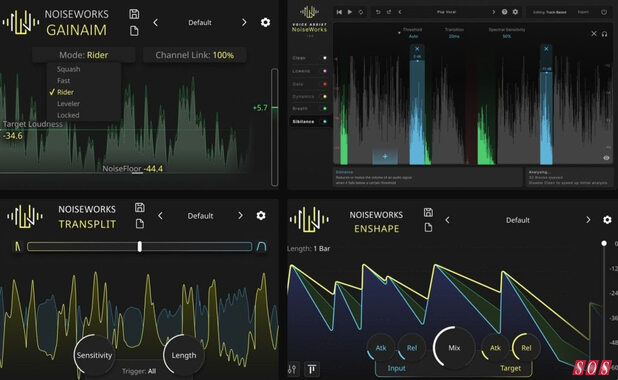
Task: Open the GainAim Default preset name
Action: [200, 23]
